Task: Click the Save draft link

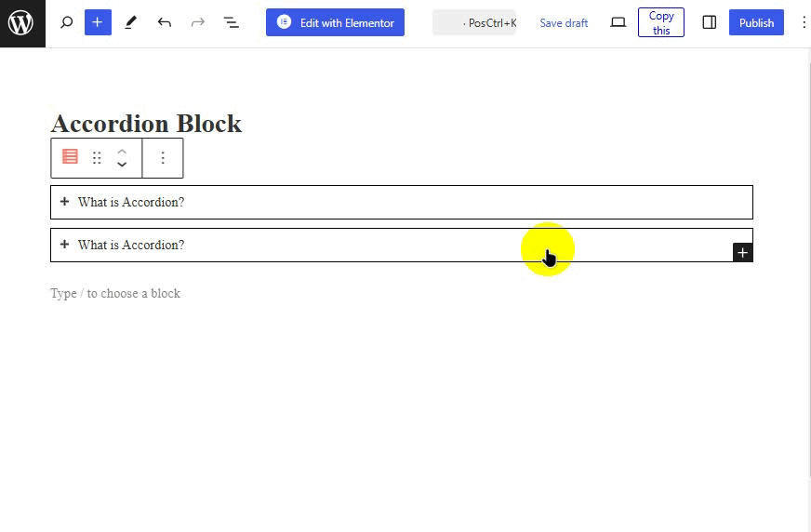Action: [564, 23]
